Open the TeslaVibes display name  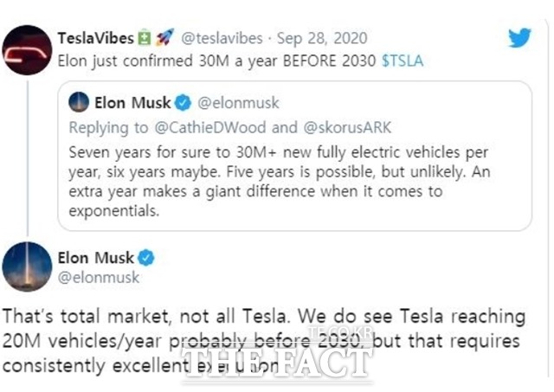tap(95, 38)
